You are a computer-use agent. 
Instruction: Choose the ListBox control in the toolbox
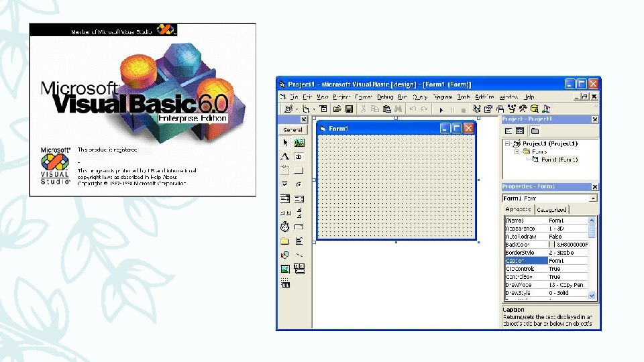pos(299,198)
